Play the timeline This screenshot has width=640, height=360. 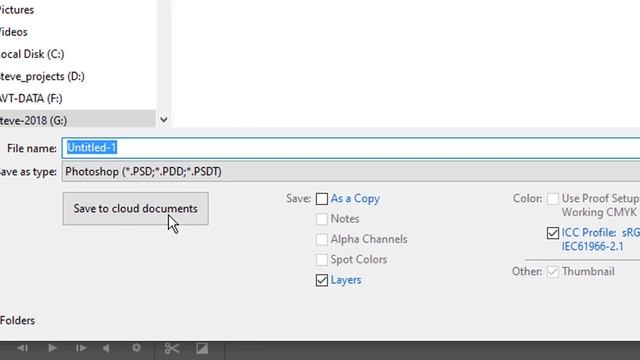coord(52,348)
